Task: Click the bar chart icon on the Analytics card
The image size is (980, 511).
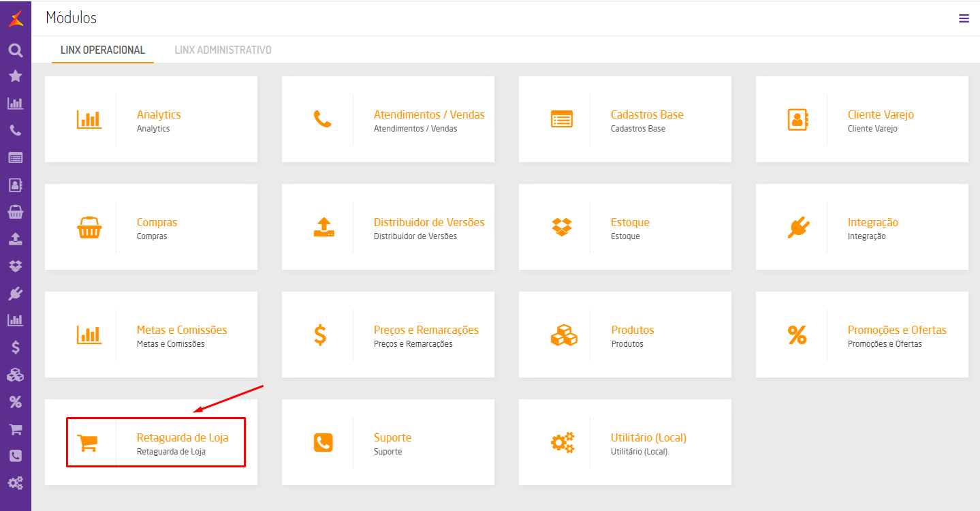Action: click(x=89, y=119)
